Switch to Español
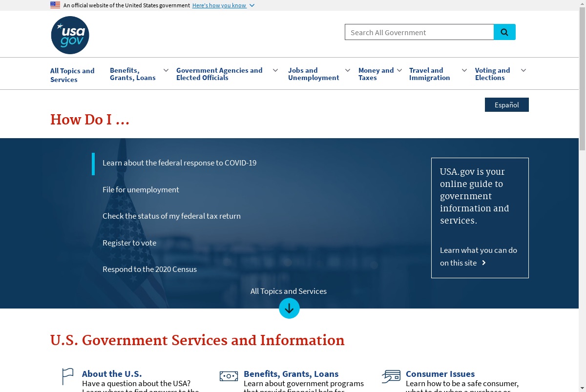Image resolution: width=586 pixels, height=392 pixels. (507, 105)
